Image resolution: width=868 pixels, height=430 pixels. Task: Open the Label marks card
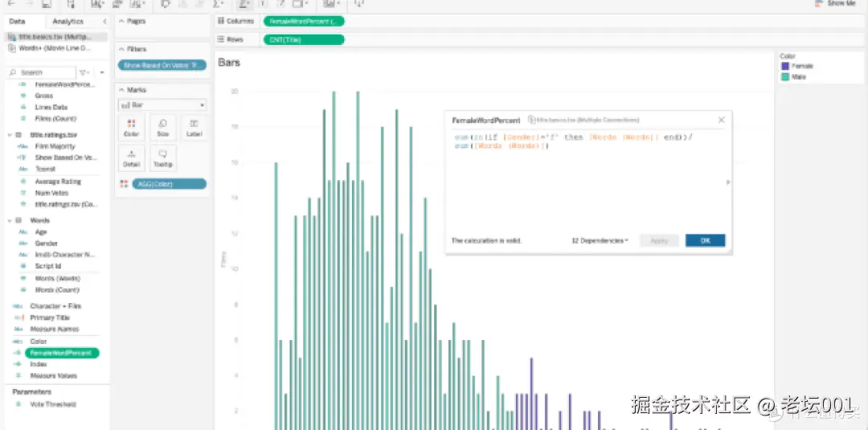[194, 127]
